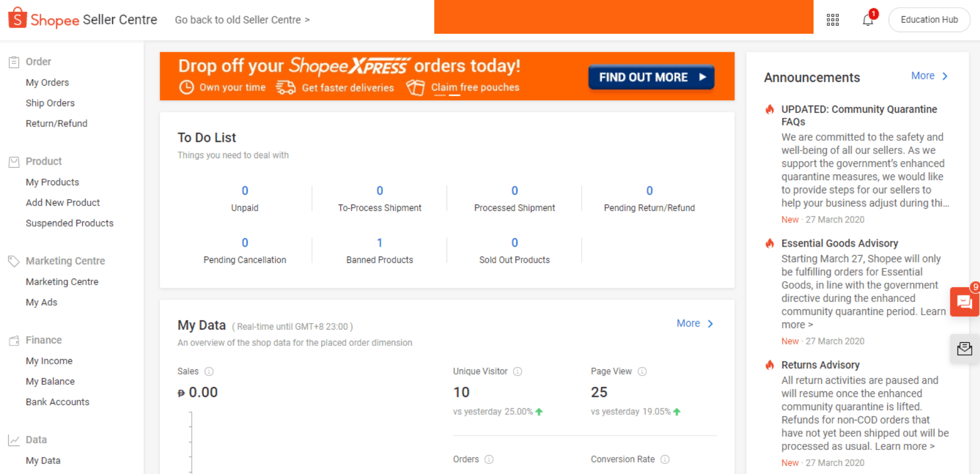Click flame icon beside Community Quarantine FAQs
980x474 pixels.
point(769,109)
